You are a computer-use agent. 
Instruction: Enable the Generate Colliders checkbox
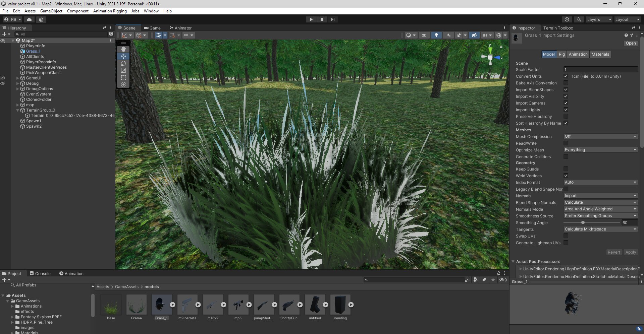566,156
